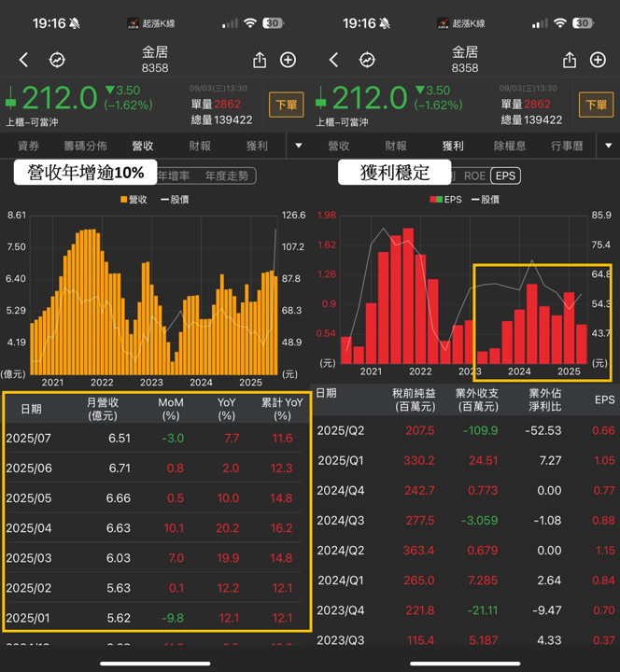Select 2025/05 revenue row

pyautogui.click(x=154, y=498)
